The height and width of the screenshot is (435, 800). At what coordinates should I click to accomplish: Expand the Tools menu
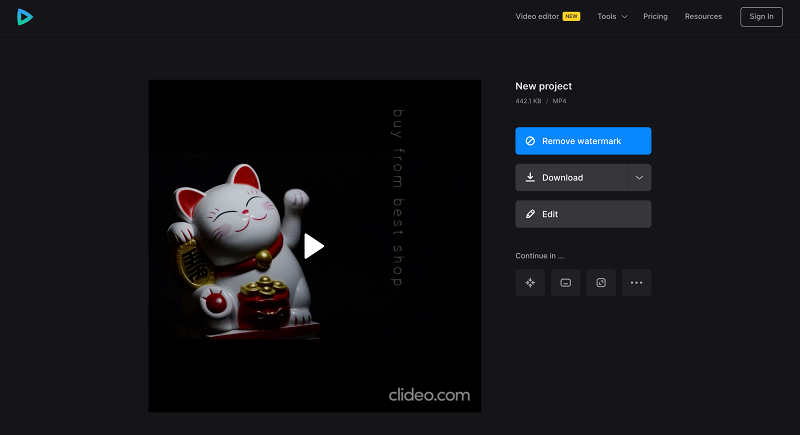[612, 16]
